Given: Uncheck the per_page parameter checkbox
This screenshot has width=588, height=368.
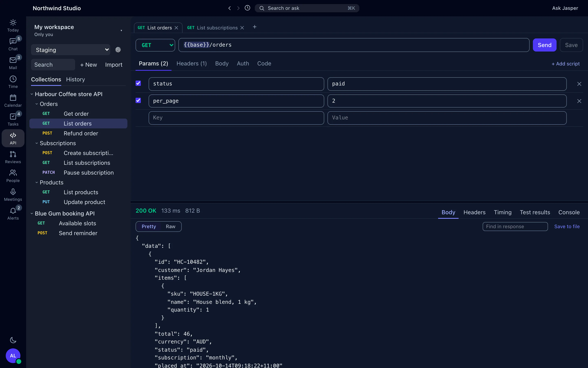Looking at the screenshot, I should pos(138,100).
